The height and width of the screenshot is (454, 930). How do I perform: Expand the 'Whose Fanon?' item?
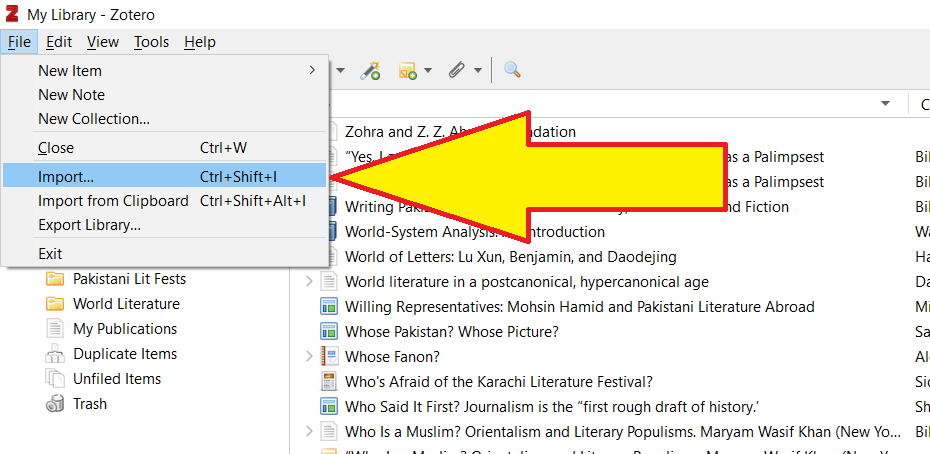[x=309, y=357]
